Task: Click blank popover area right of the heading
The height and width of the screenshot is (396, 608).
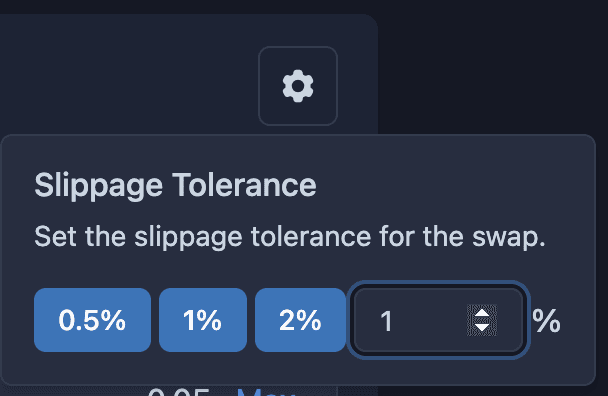Action: point(454,185)
